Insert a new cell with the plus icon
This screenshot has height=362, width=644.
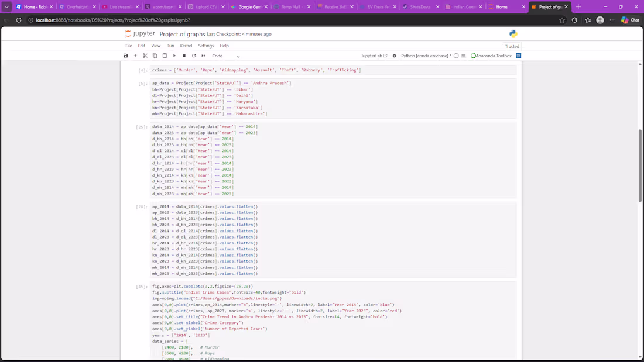click(135, 56)
